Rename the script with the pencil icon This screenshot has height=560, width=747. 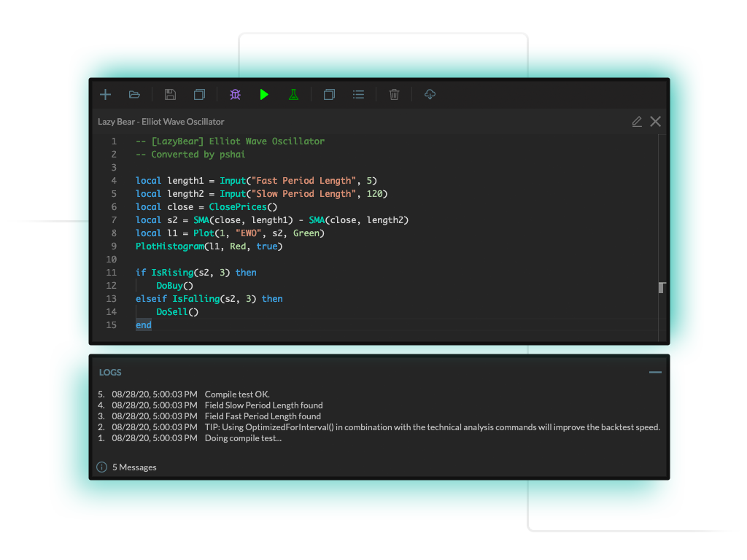click(636, 121)
